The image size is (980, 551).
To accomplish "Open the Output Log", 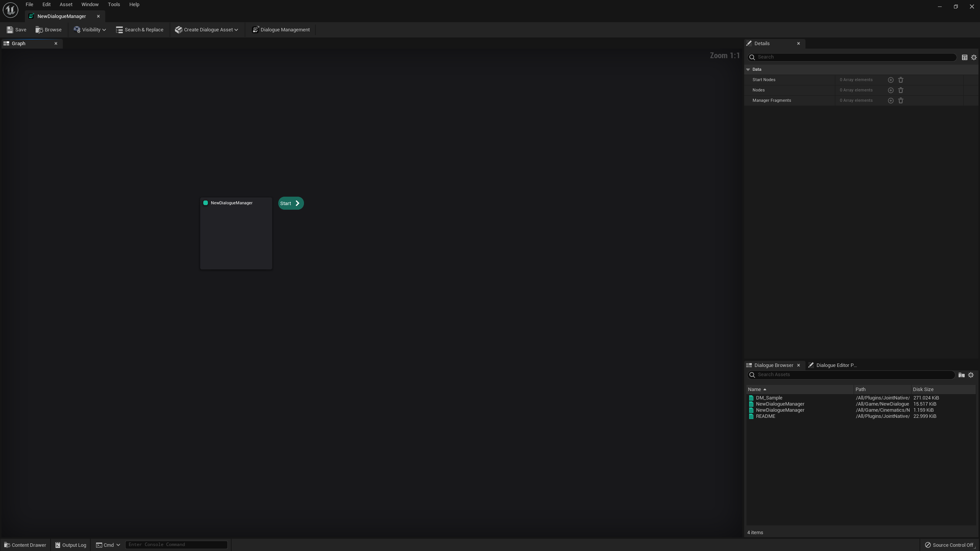I will pos(71,545).
